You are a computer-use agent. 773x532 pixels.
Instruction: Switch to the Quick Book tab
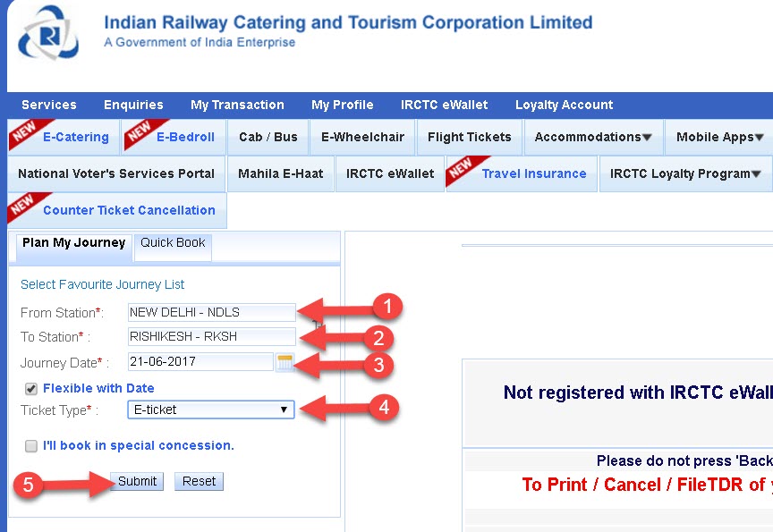tap(173, 243)
